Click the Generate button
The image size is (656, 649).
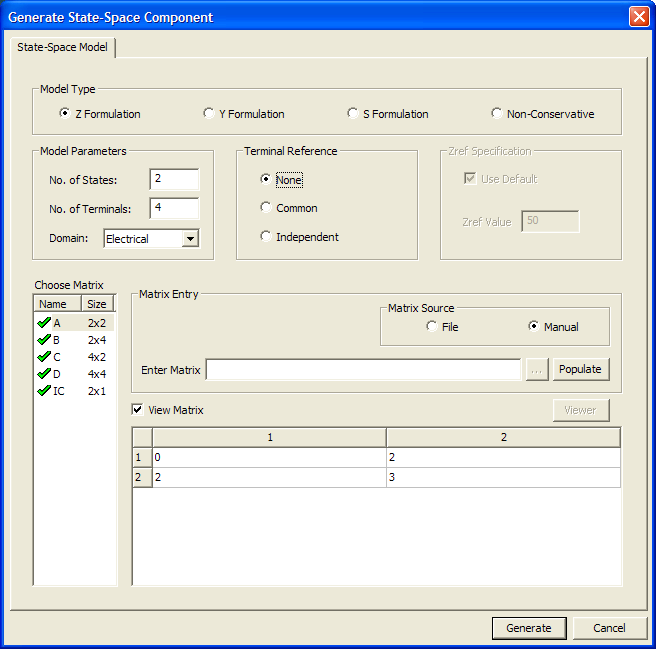pos(529,628)
